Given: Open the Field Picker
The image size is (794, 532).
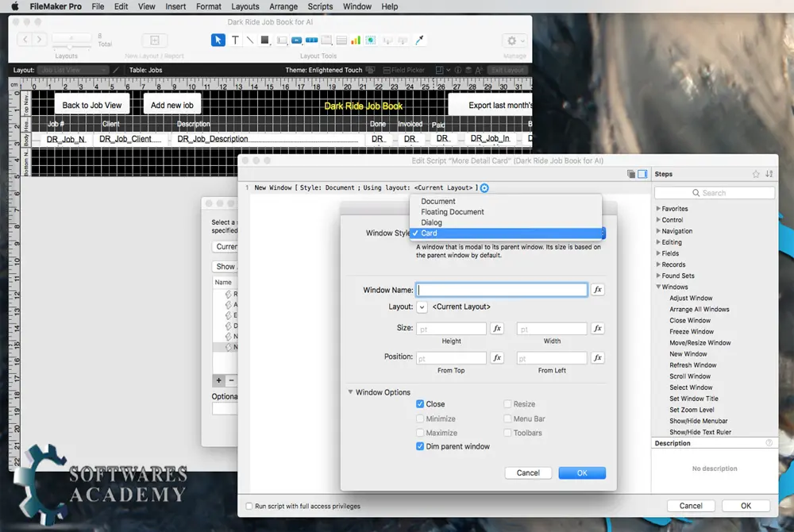Looking at the screenshot, I should point(403,70).
